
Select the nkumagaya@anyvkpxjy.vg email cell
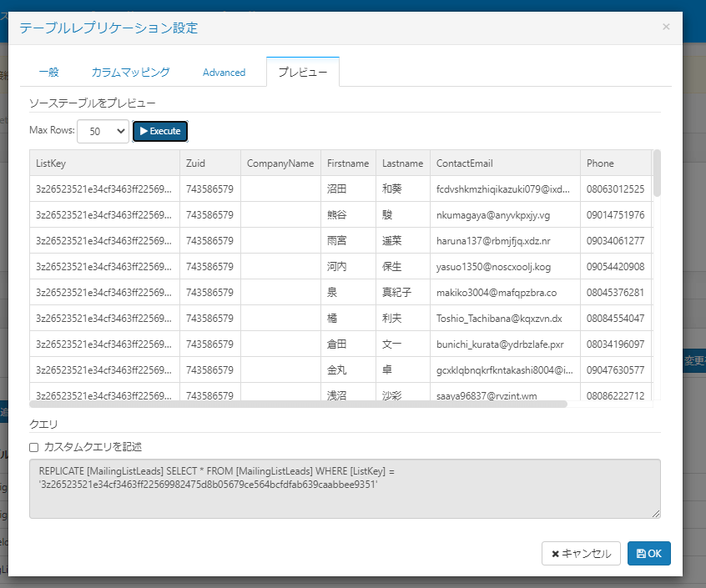pos(505,215)
